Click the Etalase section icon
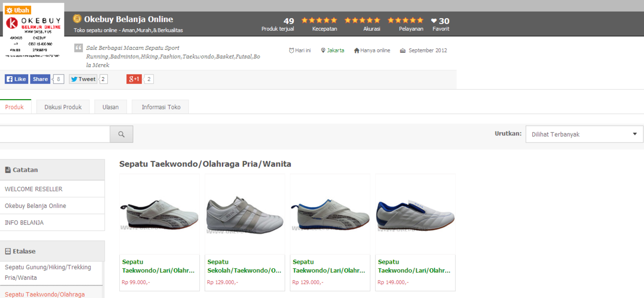The width and height of the screenshot is (644, 298). pos(8,251)
